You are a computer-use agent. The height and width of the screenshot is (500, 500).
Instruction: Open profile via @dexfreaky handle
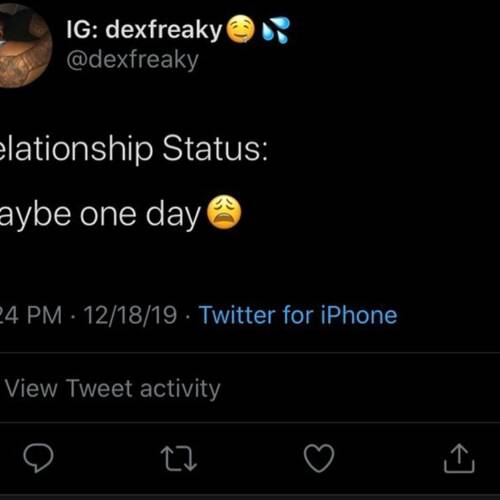click(x=132, y=61)
